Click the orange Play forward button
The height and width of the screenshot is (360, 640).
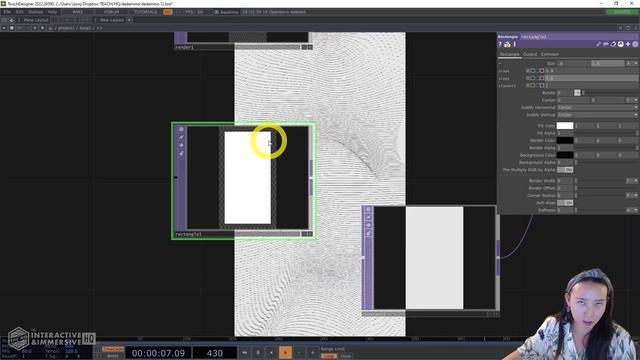coord(285,353)
